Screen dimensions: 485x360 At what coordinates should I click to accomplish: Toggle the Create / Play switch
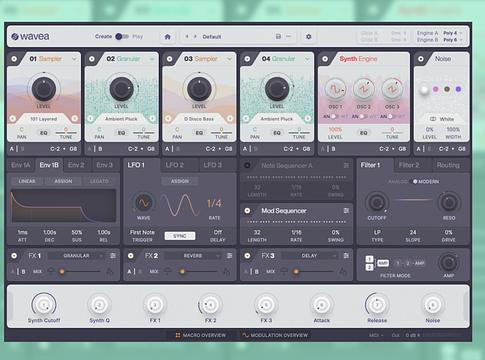coord(121,36)
